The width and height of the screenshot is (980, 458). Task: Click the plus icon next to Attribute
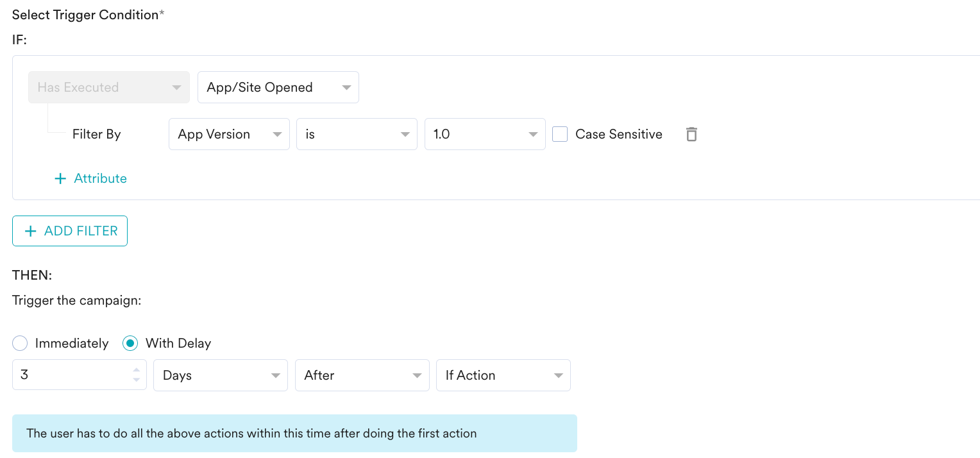59,178
